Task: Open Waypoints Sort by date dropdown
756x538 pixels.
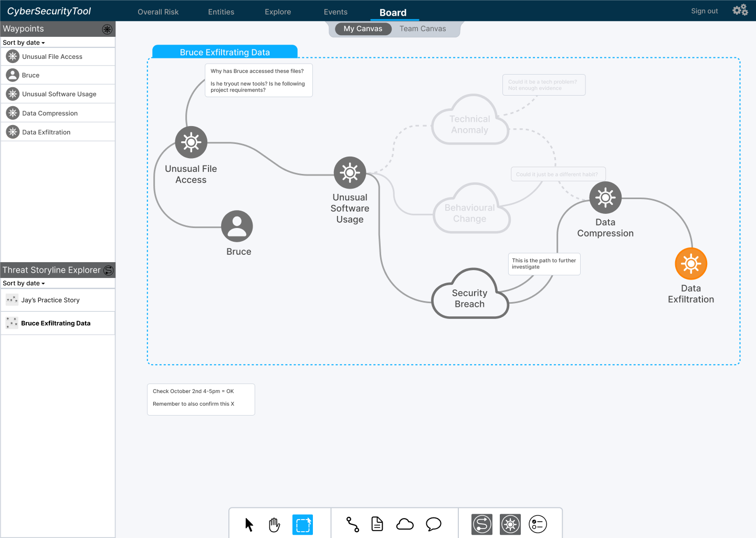Action: 24,43
